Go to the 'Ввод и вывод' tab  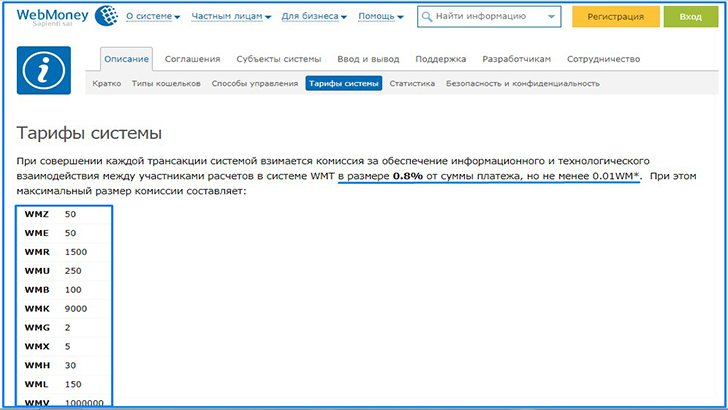point(368,59)
